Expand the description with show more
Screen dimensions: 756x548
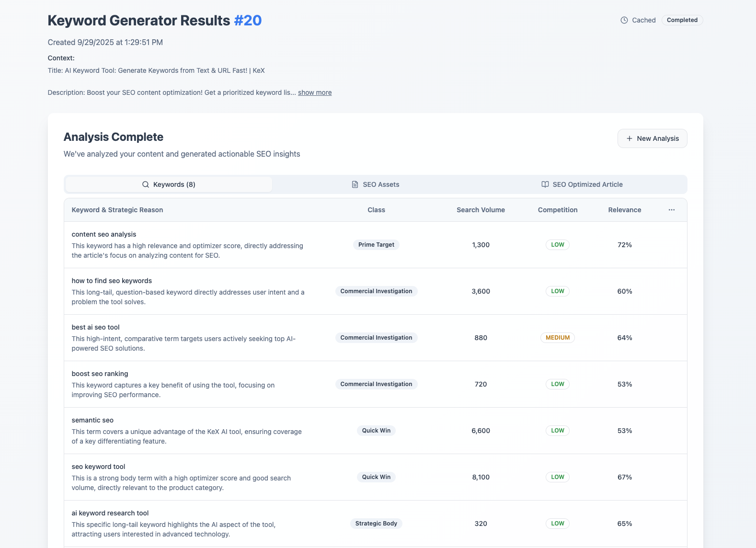point(315,92)
